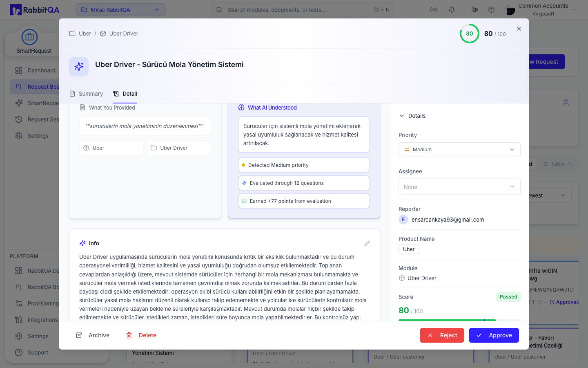Click the AI sparkle icon beside title

tap(79, 67)
